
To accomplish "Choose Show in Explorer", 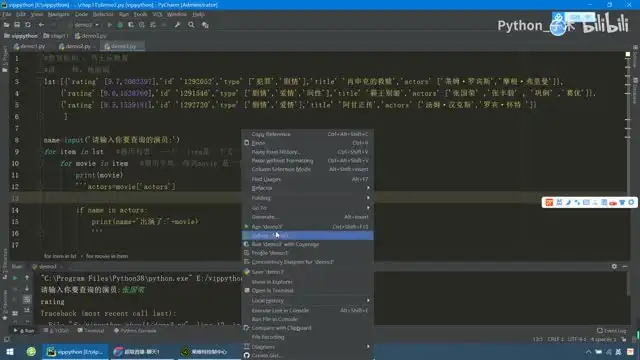I will 308,282.
